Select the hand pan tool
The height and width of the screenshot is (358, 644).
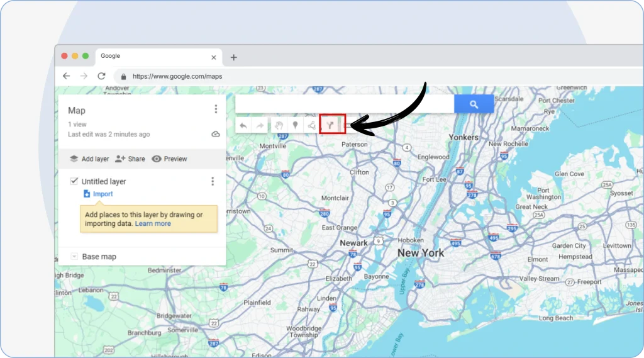(x=279, y=125)
